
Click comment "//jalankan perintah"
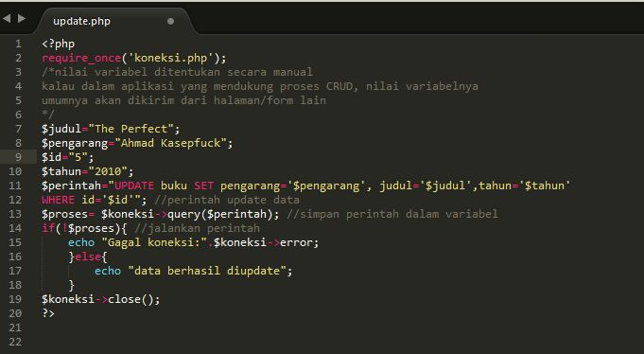click(197, 228)
